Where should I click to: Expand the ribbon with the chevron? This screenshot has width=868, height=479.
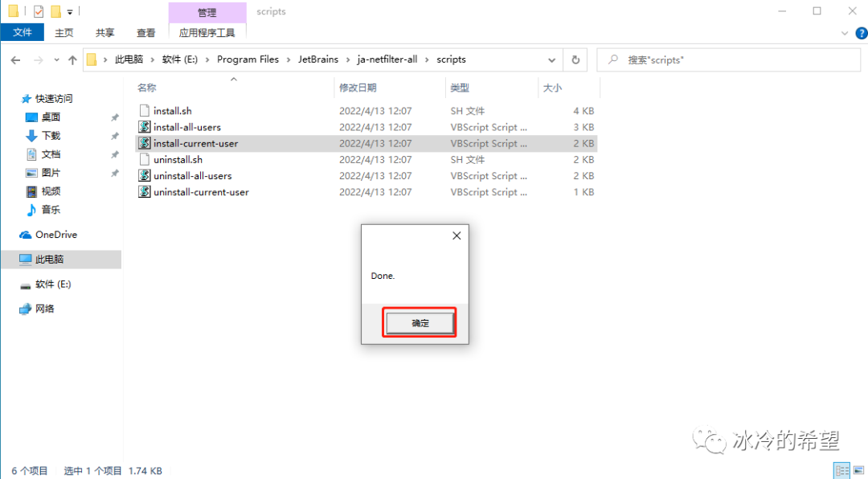click(x=845, y=33)
